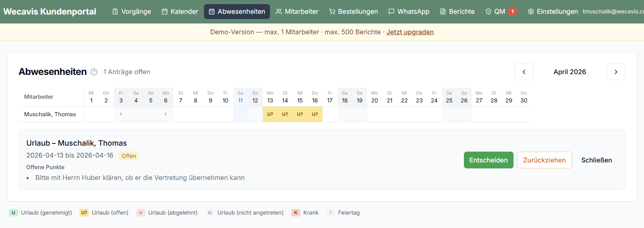Go to next month with right chevron
This screenshot has height=228, width=644.
pyautogui.click(x=616, y=72)
